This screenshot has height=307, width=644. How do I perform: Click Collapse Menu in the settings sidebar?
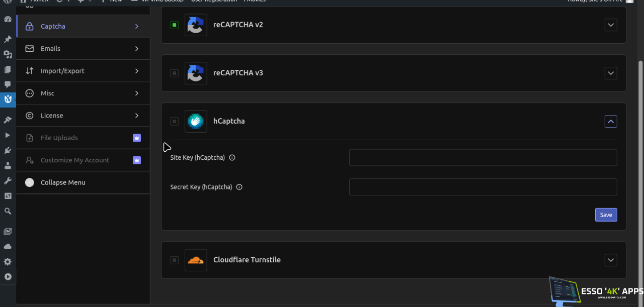coord(63,182)
